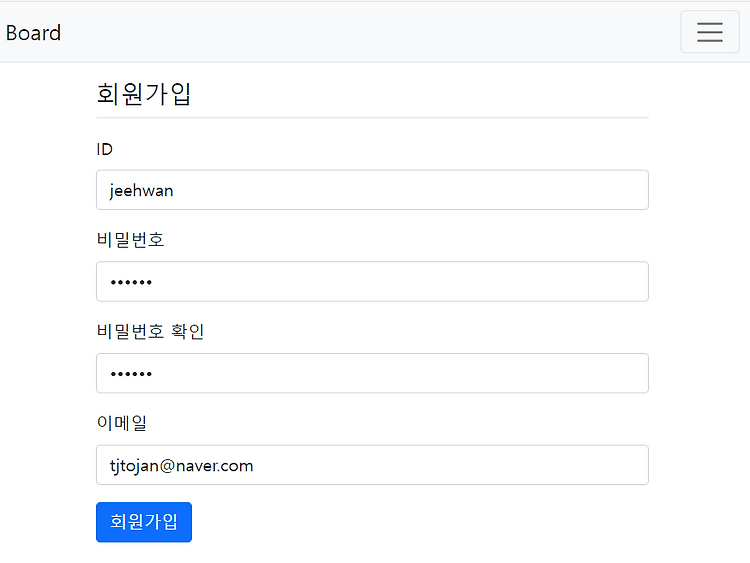Expand the collapsed navbar toggler
The width and height of the screenshot is (750, 563).
click(710, 32)
